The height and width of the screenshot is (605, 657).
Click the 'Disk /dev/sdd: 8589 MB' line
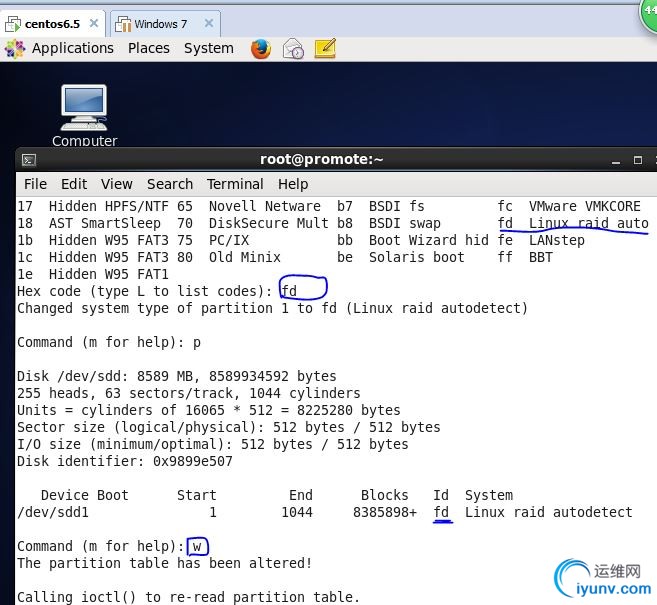coord(176,376)
